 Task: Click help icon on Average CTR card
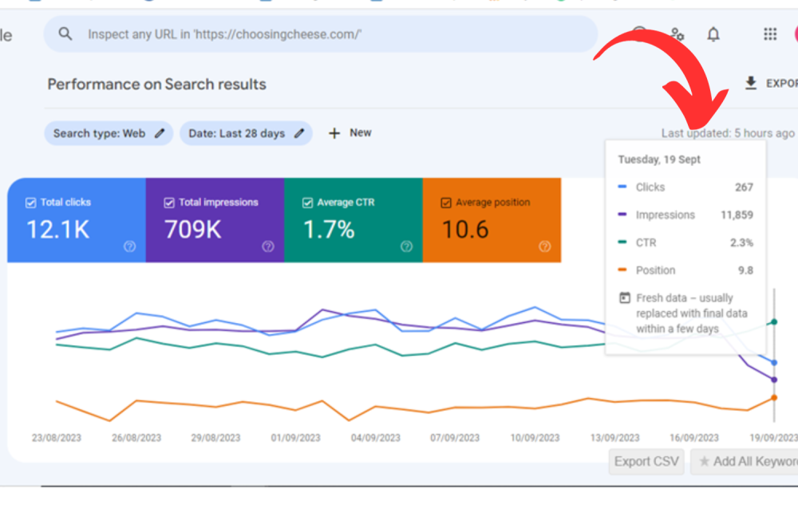[406, 246]
